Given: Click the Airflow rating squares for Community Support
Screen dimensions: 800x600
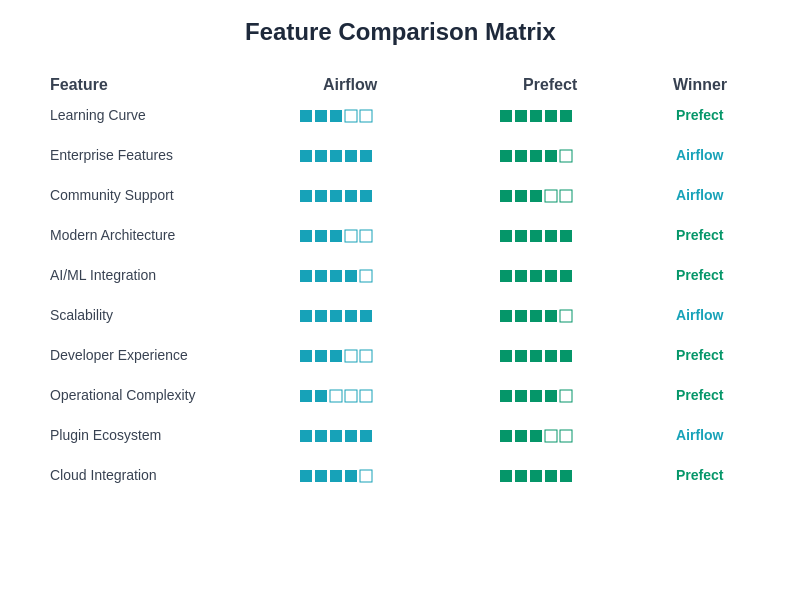Looking at the screenshot, I should click(336, 196).
